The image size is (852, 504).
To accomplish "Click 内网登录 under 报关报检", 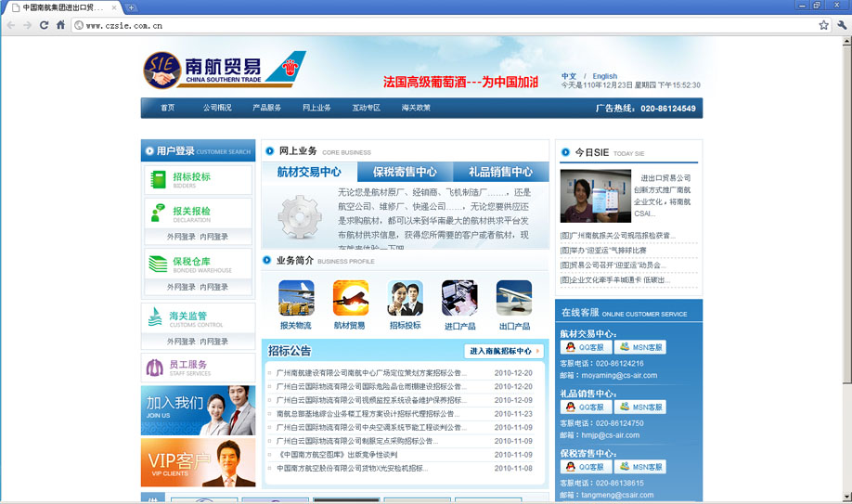I will coord(214,237).
